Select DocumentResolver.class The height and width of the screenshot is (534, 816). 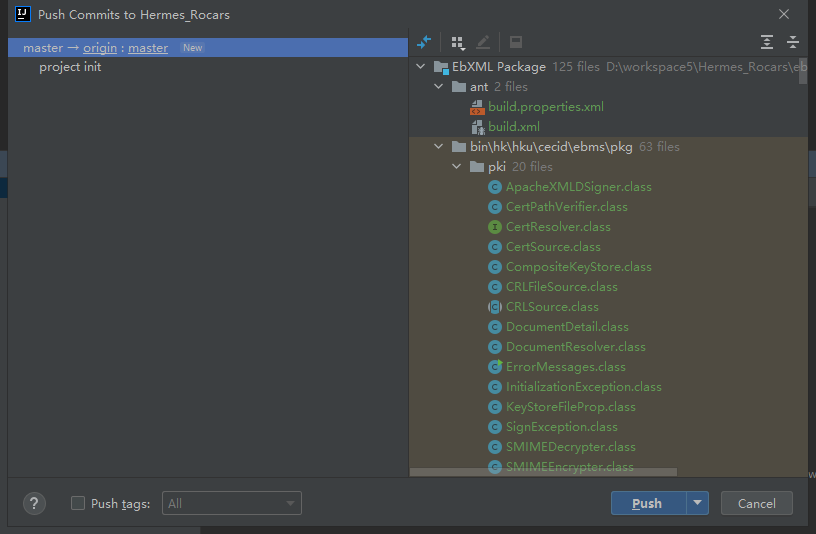(x=576, y=347)
